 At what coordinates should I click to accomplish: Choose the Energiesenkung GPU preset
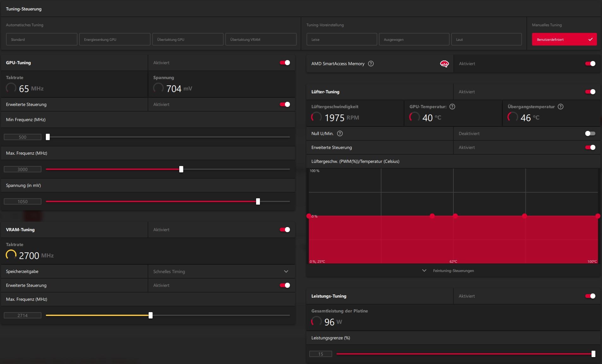tap(115, 40)
